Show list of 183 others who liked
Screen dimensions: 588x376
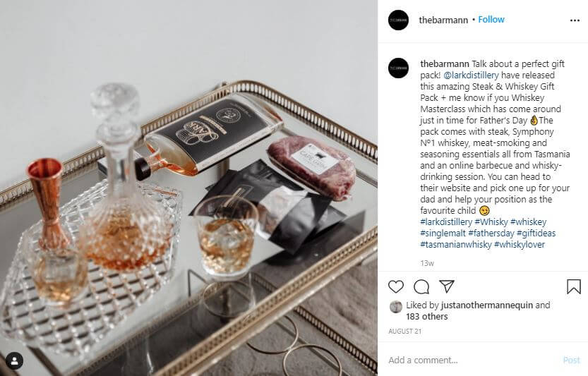coord(427,317)
